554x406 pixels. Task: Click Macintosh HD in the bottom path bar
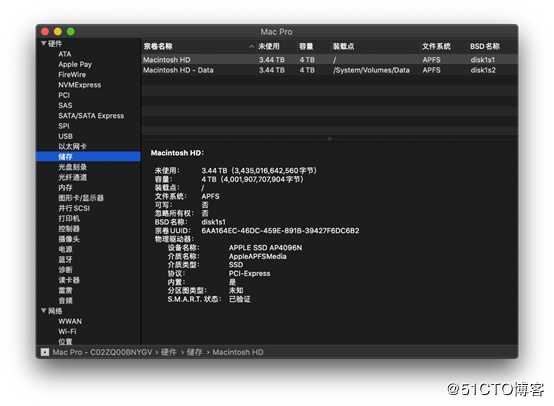tap(238, 352)
